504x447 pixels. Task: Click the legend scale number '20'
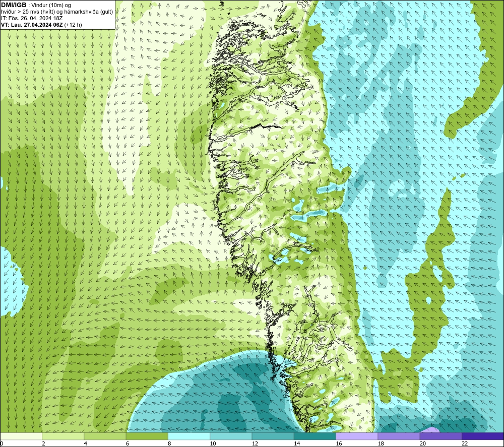423,443
